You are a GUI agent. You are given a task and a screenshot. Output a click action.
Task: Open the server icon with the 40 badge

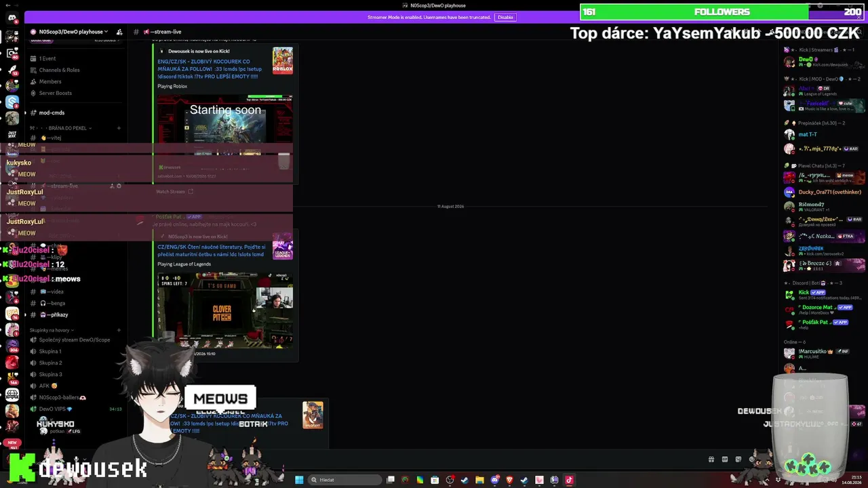(12, 53)
